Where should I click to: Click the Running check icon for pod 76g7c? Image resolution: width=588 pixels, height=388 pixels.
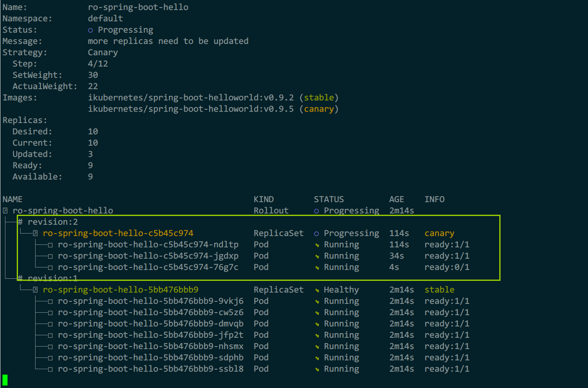click(x=317, y=267)
